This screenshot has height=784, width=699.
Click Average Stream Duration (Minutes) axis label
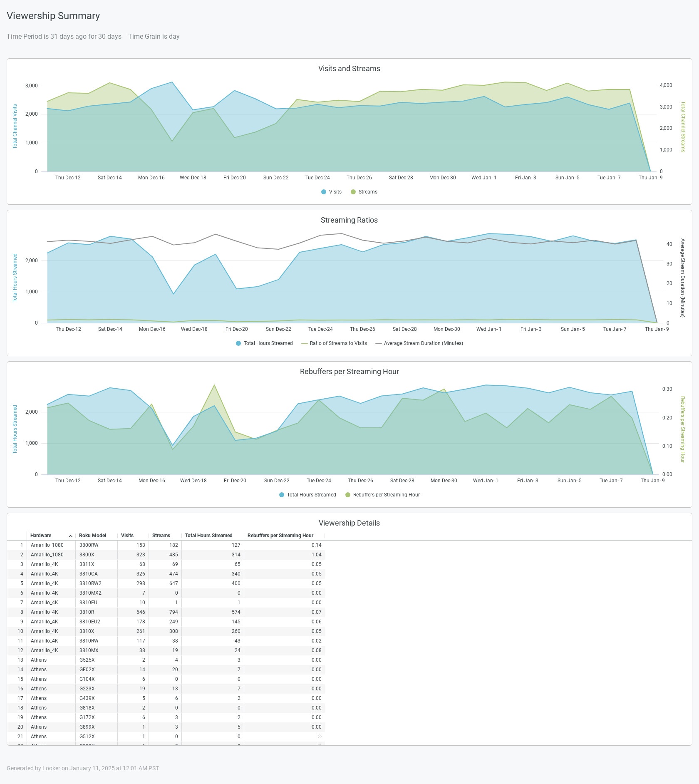coord(682,278)
